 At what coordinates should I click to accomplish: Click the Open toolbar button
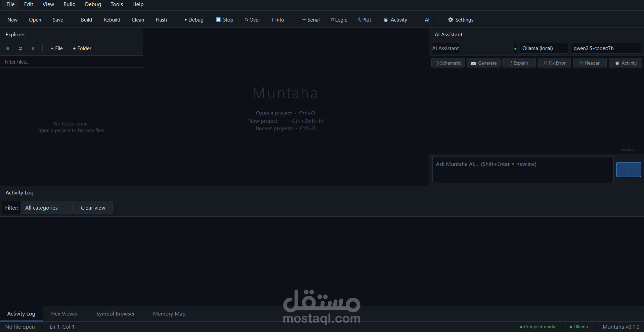point(35,20)
